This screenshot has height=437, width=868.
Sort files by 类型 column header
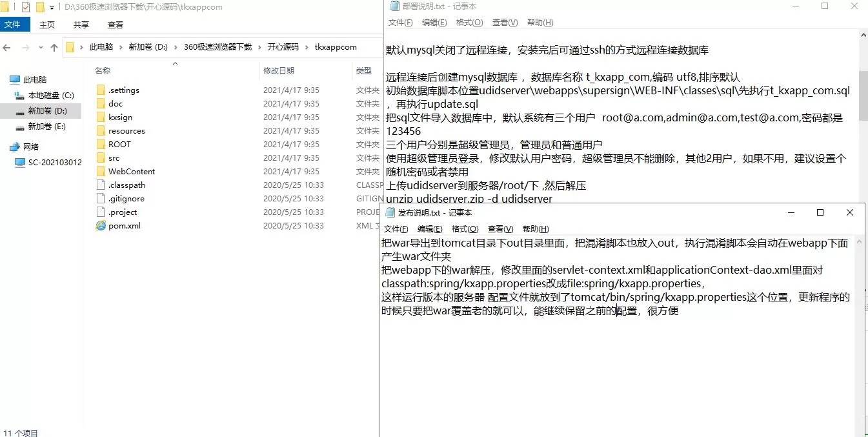click(x=364, y=70)
